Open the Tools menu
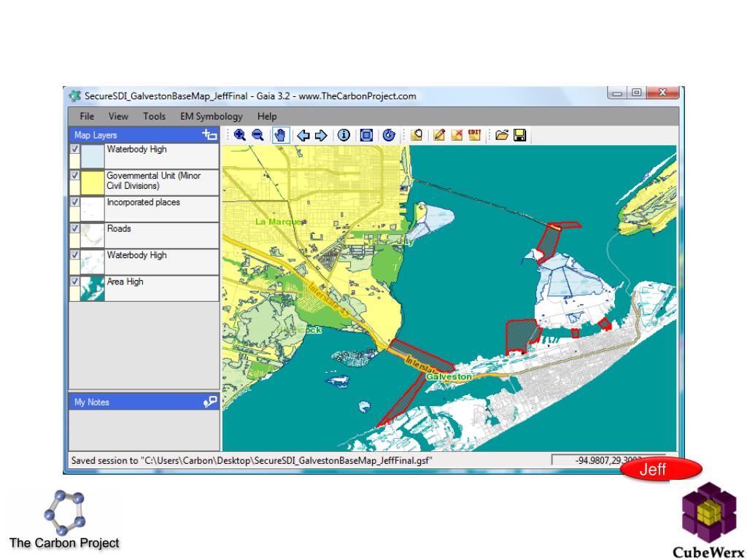747x560 pixels. (155, 116)
